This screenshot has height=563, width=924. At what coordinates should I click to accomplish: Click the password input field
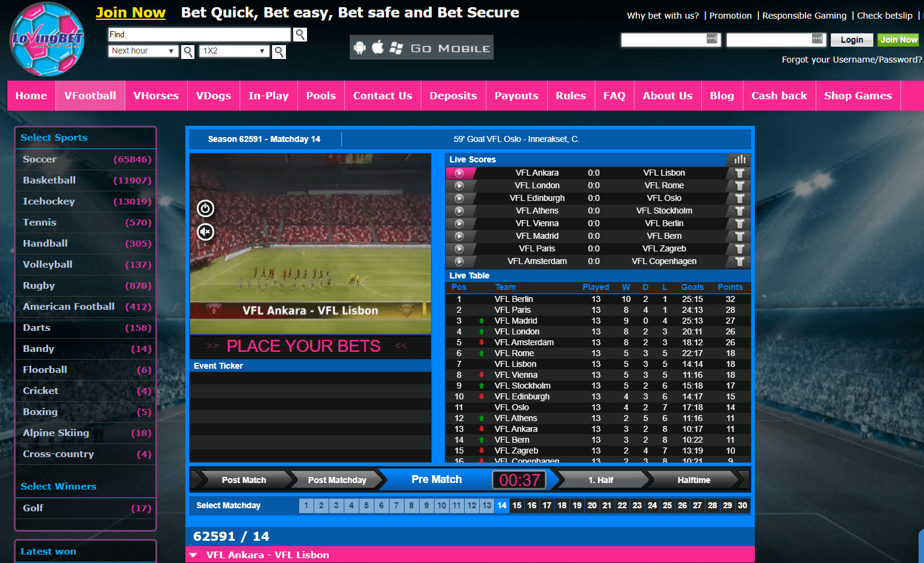[x=776, y=40]
